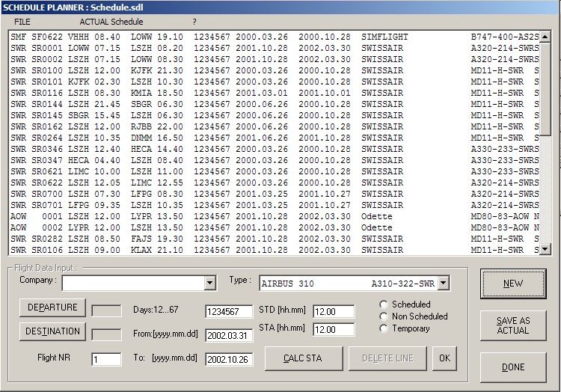Click the CALC STA button
The image size is (561, 392).
coord(304,358)
